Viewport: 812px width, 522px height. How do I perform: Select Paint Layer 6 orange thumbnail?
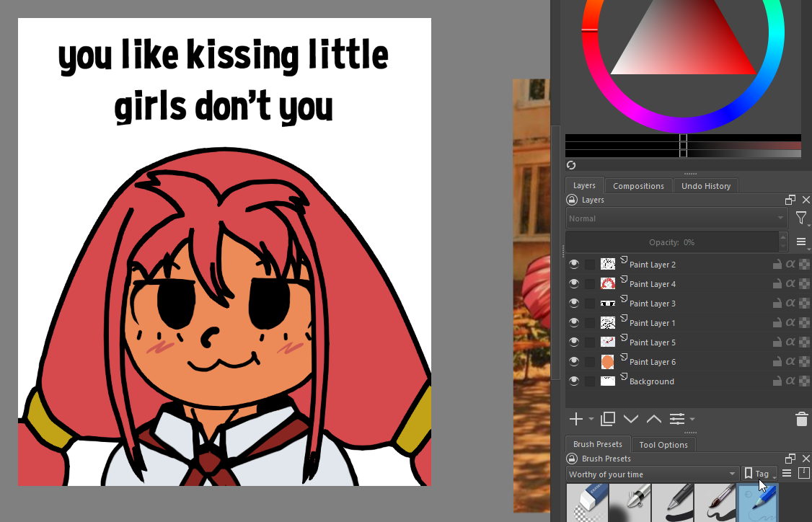click(x=607, y=362)
